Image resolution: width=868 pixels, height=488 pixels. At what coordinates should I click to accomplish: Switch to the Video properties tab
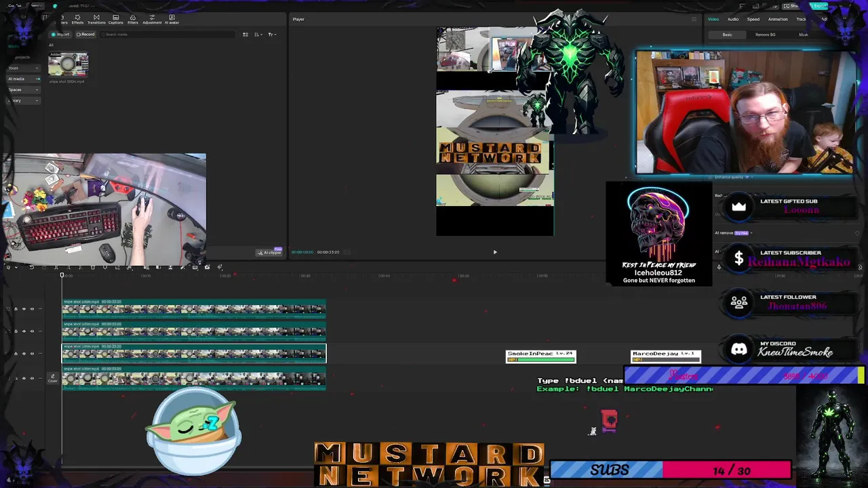pos(713,19)
